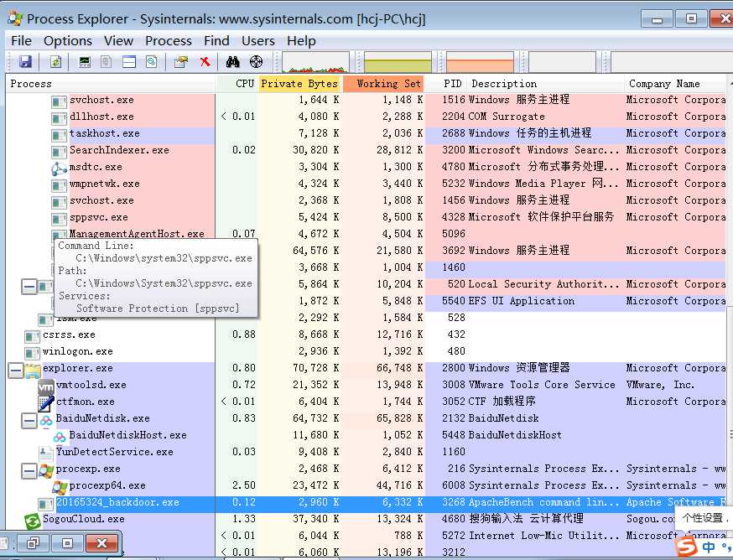
Task: Sort by the CPU column header
Action: tap(236, 84)
